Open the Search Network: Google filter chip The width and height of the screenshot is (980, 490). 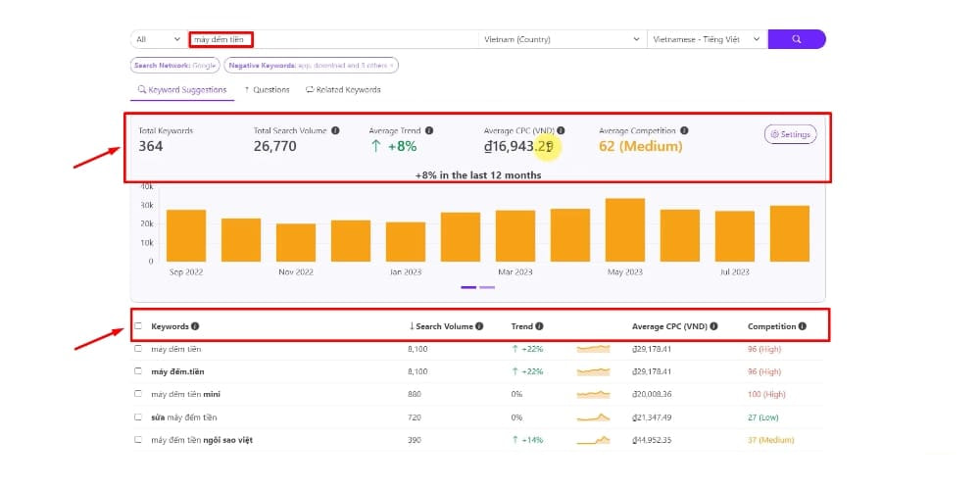175,65
